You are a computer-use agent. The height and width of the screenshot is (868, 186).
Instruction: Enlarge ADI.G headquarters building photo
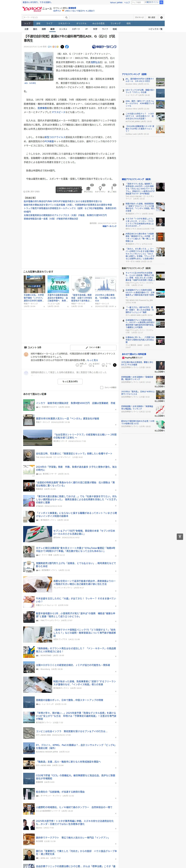tap(39, 66)
